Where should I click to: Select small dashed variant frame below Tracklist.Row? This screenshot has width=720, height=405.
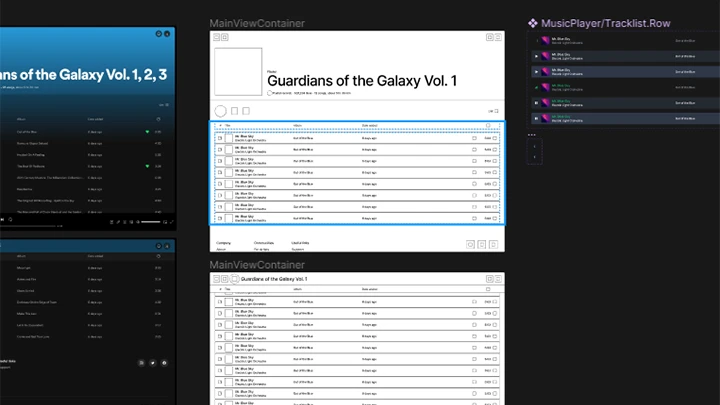coord(534,152)
